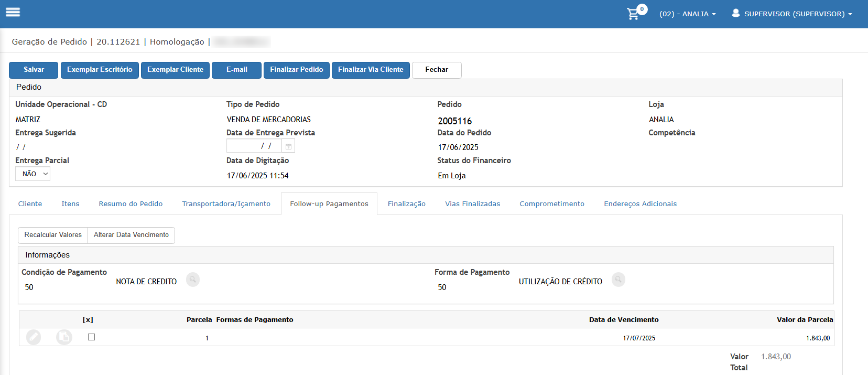Click the copy icon on parcela row
The height and width of the screenshot is (375, 868).
coord(64,337)
